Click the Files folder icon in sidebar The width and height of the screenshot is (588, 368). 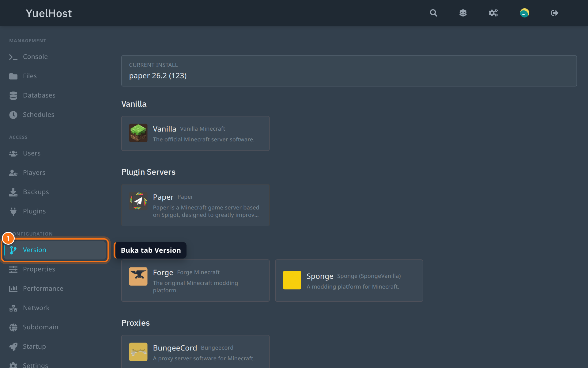(x=13, y=76)
